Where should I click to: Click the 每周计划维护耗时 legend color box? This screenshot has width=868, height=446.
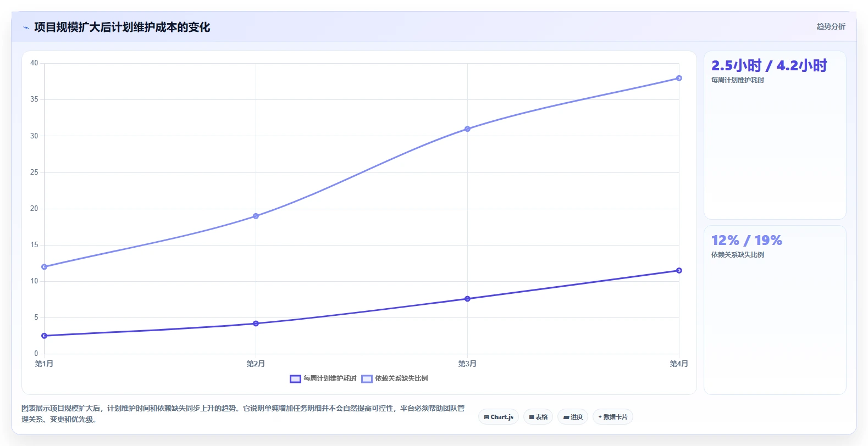(295, 378)
